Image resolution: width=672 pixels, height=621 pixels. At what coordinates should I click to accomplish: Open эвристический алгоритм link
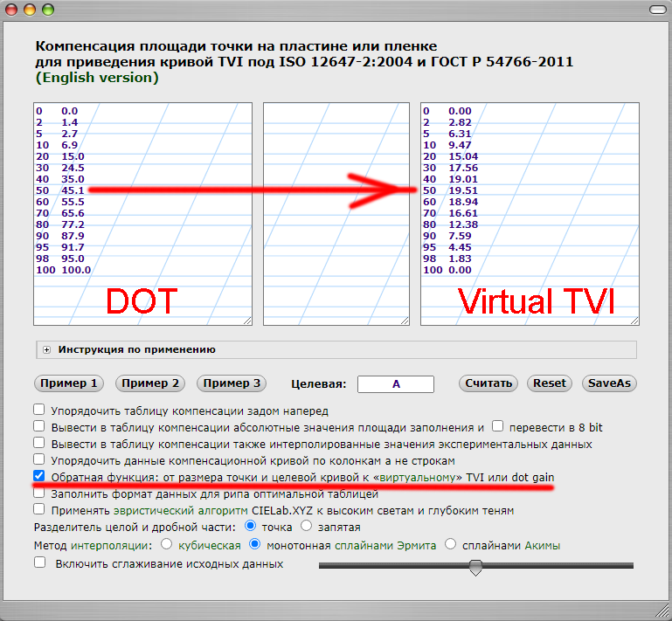180,511
